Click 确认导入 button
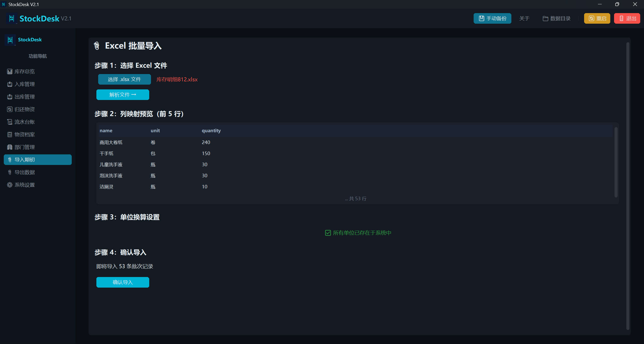 [123, 282]
